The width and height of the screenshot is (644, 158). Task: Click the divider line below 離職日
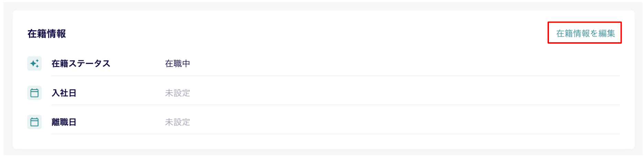pyautogui.click(x=336, y=134)
